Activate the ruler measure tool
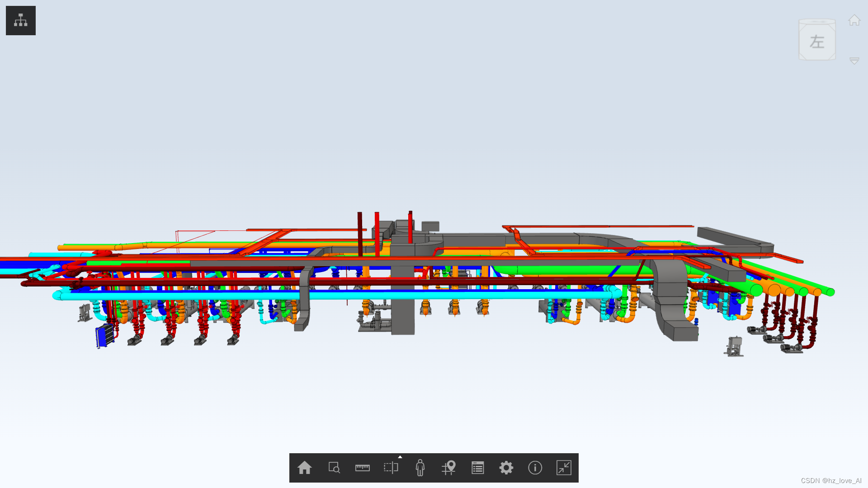 point(363,468)
